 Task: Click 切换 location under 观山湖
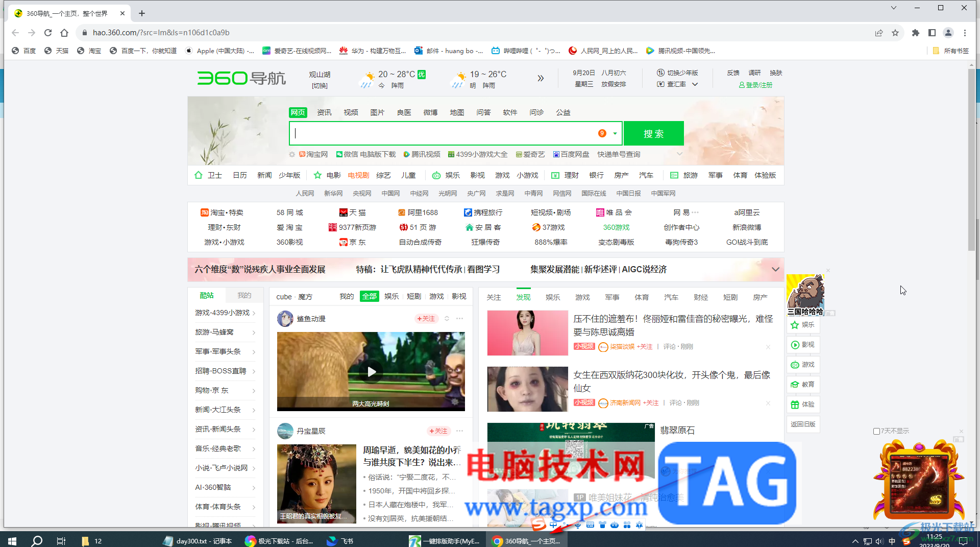point(320,86)
